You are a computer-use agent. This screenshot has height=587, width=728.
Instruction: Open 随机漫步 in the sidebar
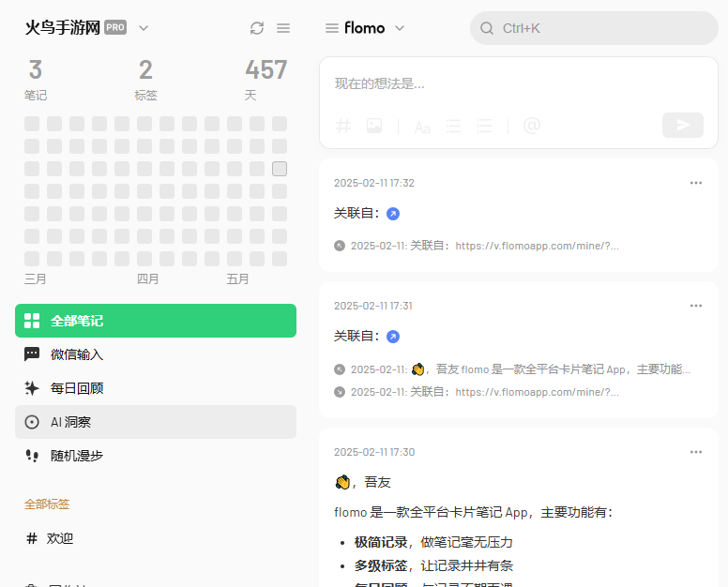tap(156, 456)
